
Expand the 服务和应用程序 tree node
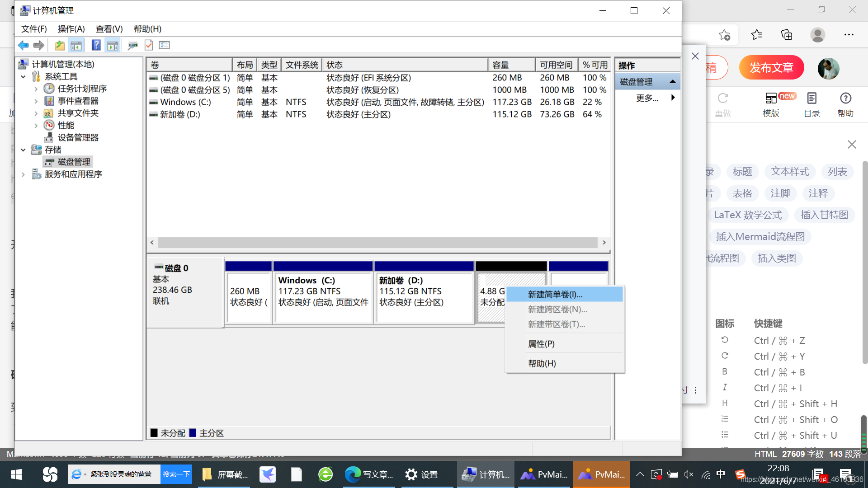[x=23, y=174]
